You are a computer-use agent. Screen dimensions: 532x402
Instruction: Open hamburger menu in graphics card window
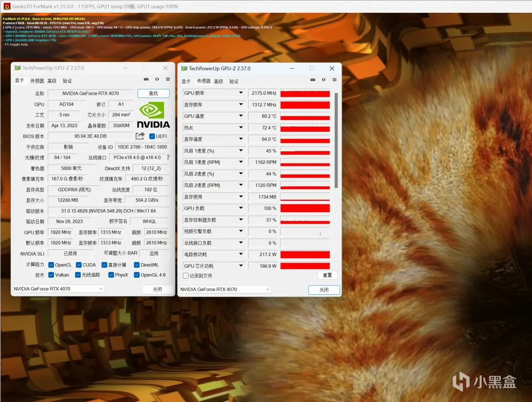[x=168, y=79]
